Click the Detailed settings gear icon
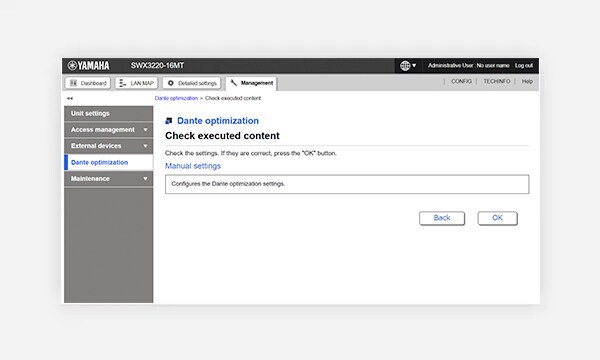Screen dimensions: 600x360 point(171,83)
